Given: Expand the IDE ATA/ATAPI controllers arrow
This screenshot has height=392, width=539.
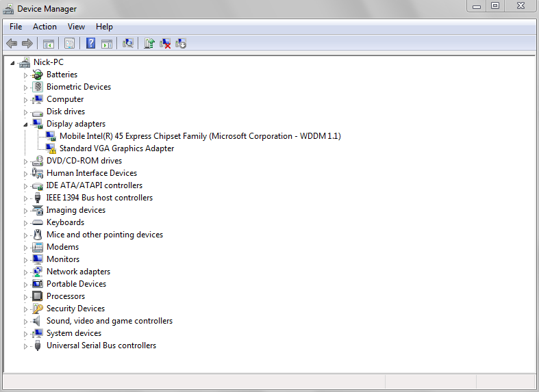Looking at the screenshot, I should 25,186.
